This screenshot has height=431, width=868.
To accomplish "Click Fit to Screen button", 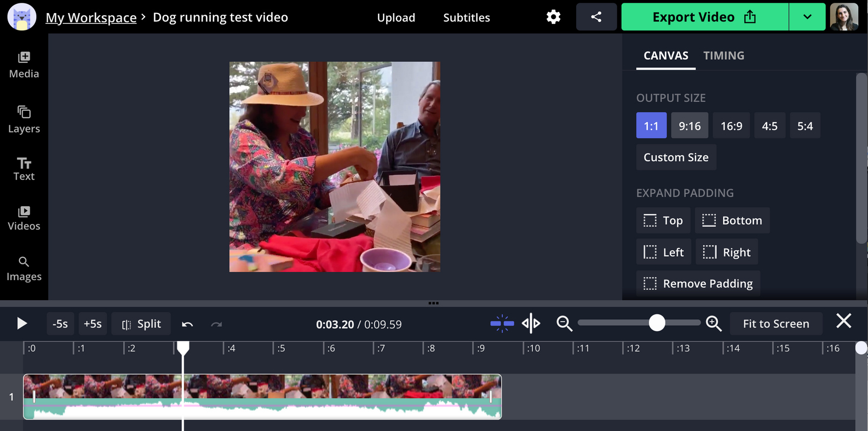I will [x=776, y=324].
